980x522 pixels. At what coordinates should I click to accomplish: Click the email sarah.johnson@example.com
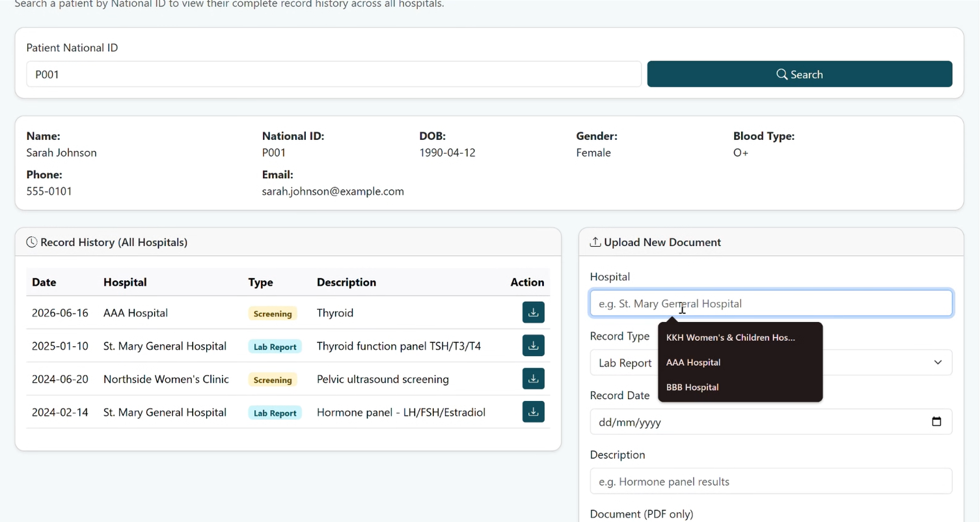tap(333, 191)
